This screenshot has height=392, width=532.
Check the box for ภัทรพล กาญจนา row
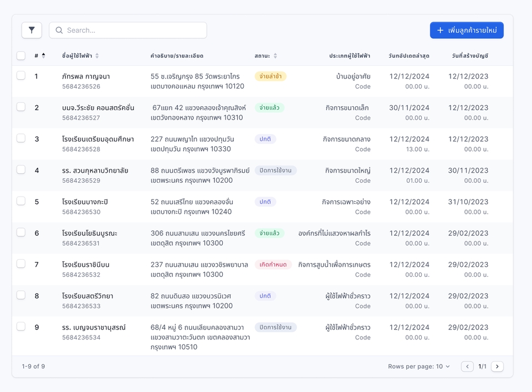click(21, 75)
